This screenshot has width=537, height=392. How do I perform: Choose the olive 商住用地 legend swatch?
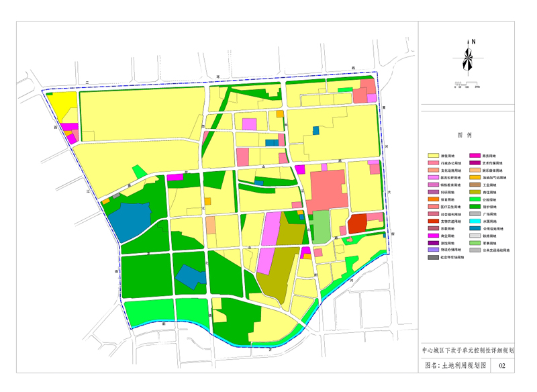pyautogui.click(x=476, y=192)
